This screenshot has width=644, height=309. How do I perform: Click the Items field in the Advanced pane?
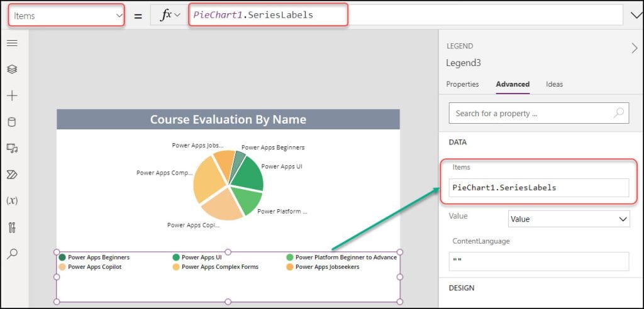click(539, 188)
